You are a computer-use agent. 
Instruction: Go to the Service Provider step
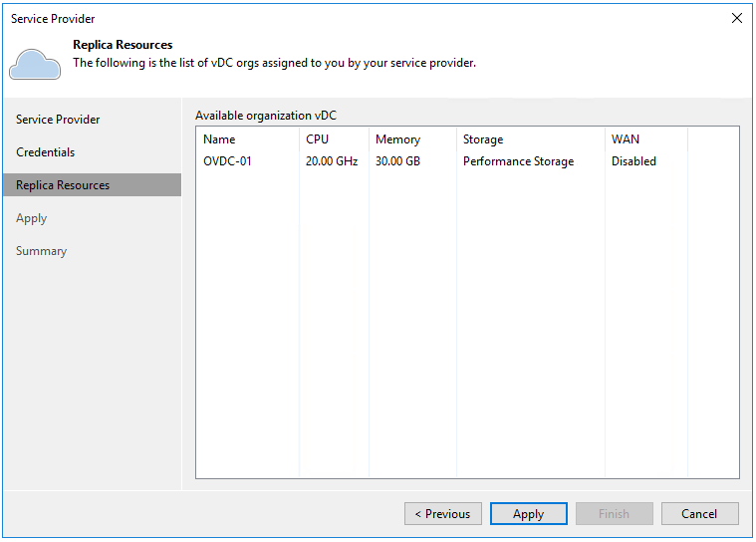pyautogui.click(x=58, y=120)
